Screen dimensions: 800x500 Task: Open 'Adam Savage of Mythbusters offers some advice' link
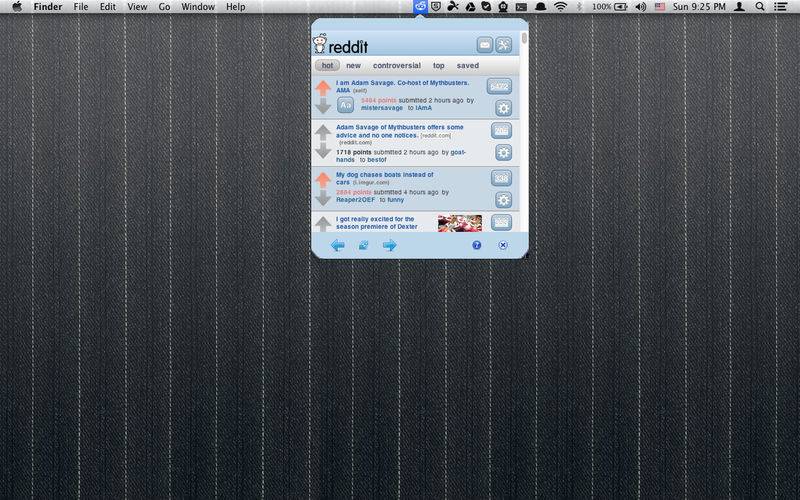399,131
